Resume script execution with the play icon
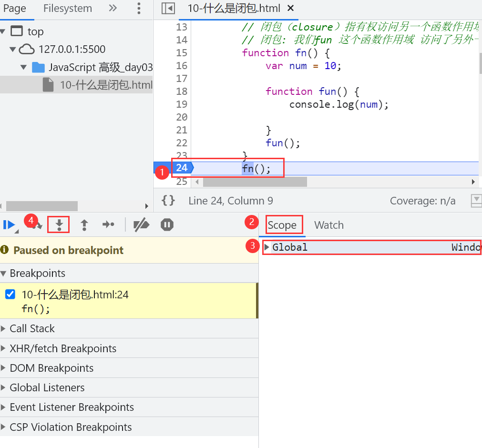 tap(9, 225)
